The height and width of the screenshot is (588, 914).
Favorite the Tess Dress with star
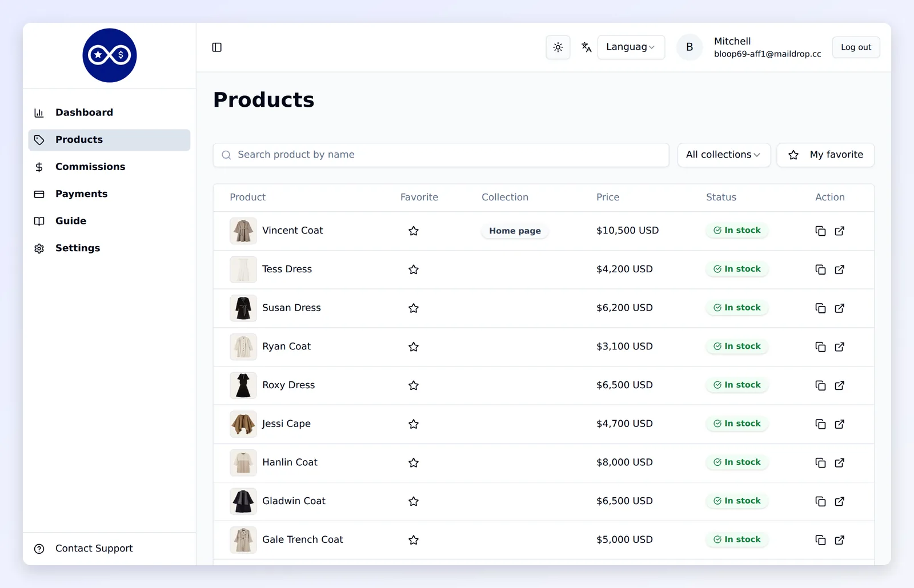click(x=414, y=269)
